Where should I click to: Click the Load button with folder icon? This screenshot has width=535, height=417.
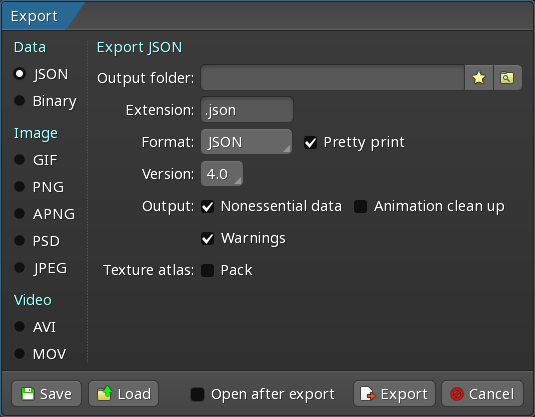point(124,394)
